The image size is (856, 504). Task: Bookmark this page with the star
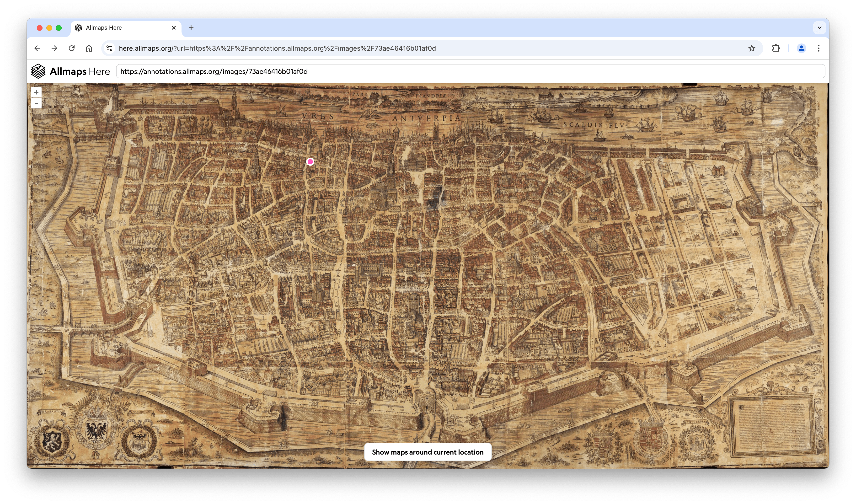tap(751, 48)
